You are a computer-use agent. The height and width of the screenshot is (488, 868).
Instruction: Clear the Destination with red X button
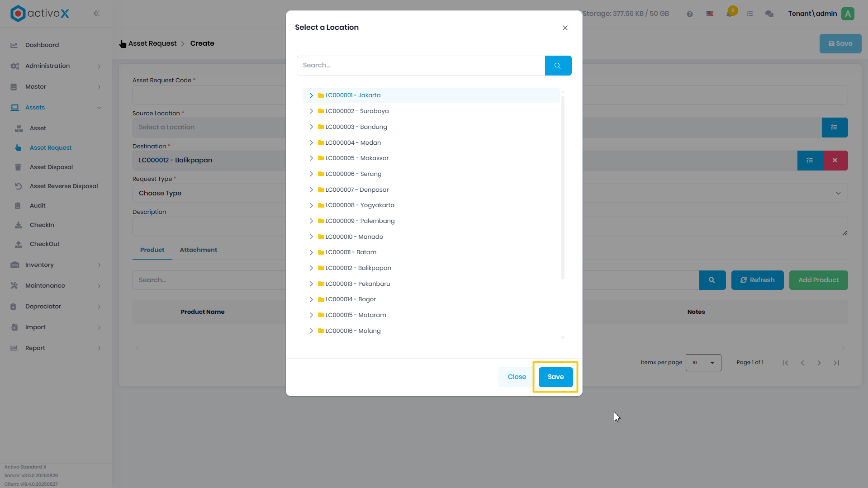pos(835,161)
